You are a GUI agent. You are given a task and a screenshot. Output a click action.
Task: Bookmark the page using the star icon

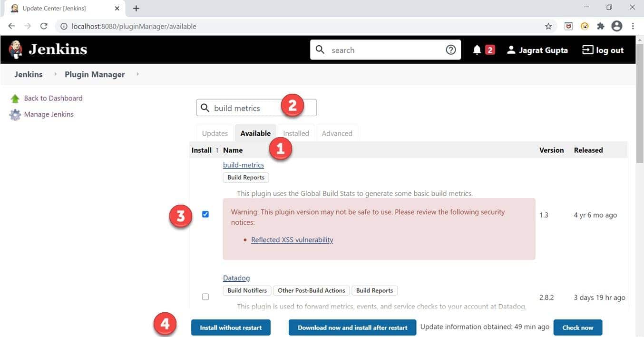548,26
